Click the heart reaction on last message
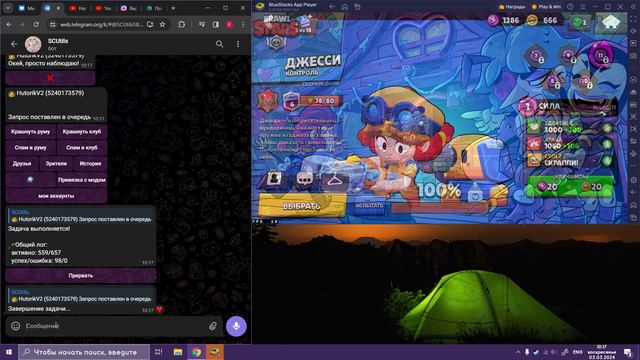640x360 pixels. [x=160, y=310]
